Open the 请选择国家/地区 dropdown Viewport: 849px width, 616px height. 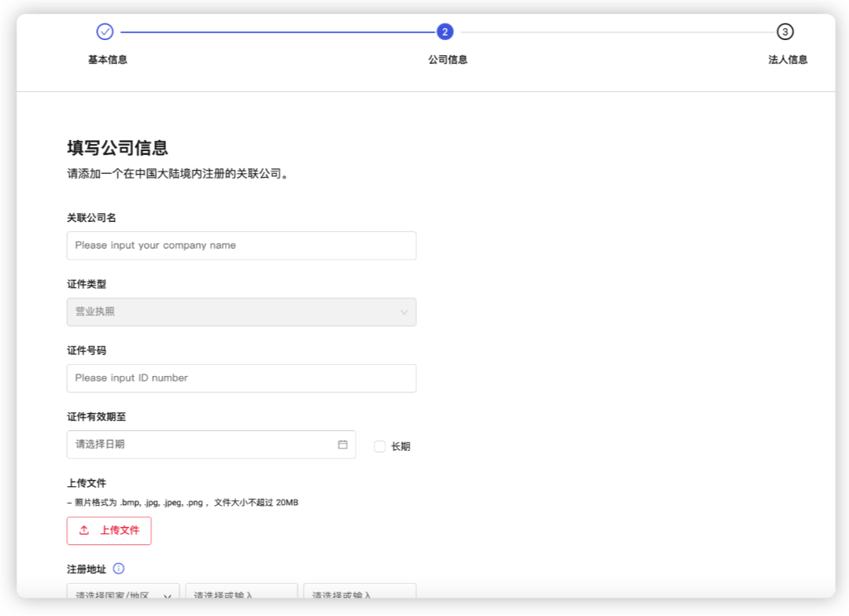coord(123,592)
